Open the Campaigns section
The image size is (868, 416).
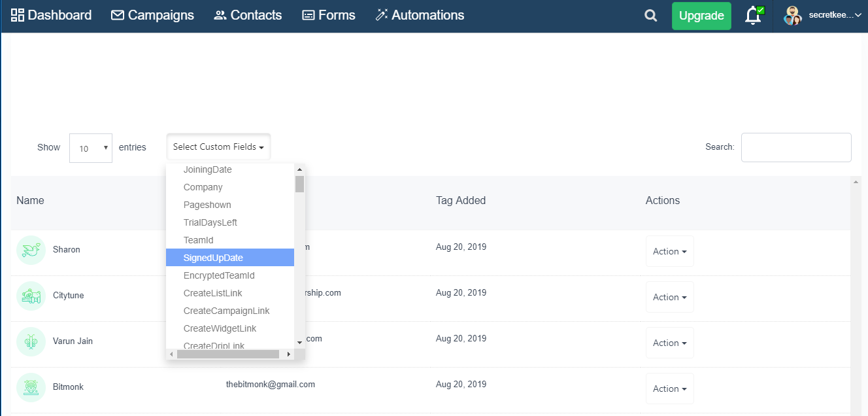click(x=152, y=15)
